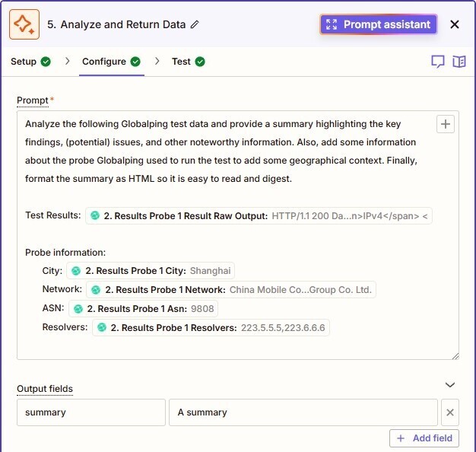Select the Probe 1 Network data pill

tap(231, 290)
